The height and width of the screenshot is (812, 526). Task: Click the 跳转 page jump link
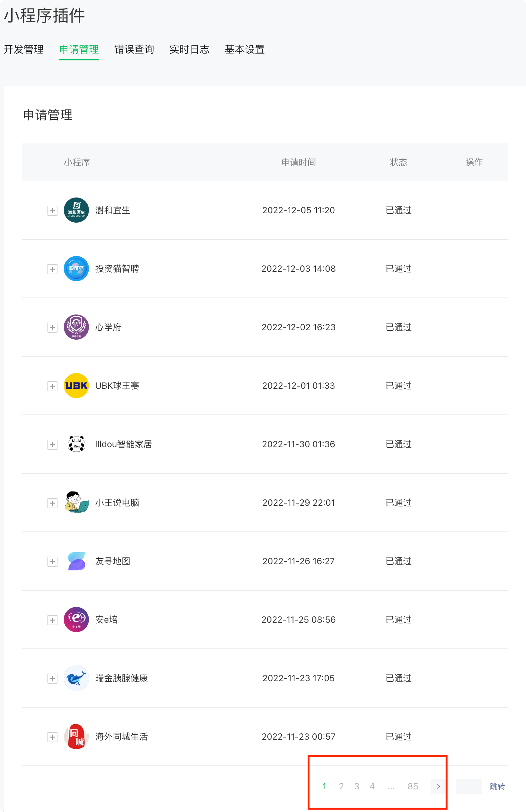pos(497,787)
